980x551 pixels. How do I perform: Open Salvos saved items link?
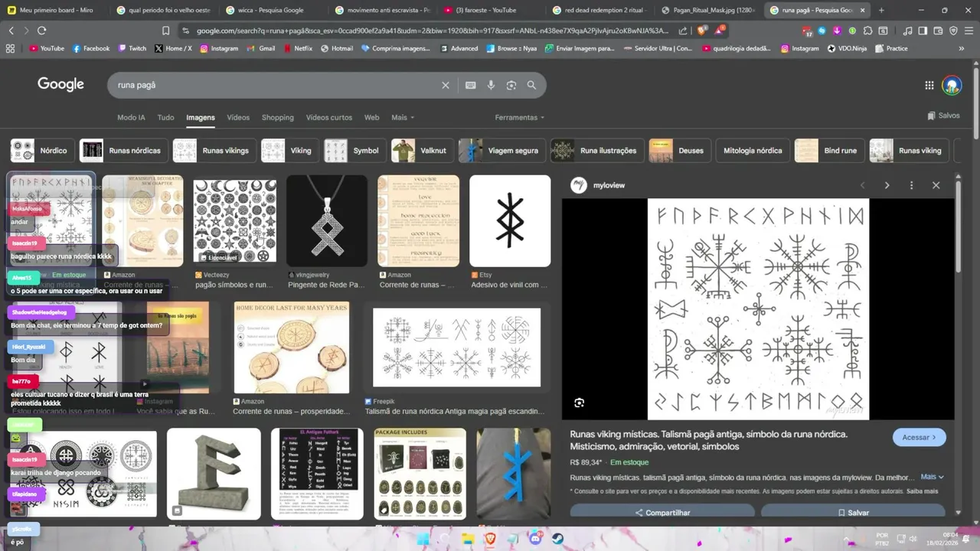(943, 116)
